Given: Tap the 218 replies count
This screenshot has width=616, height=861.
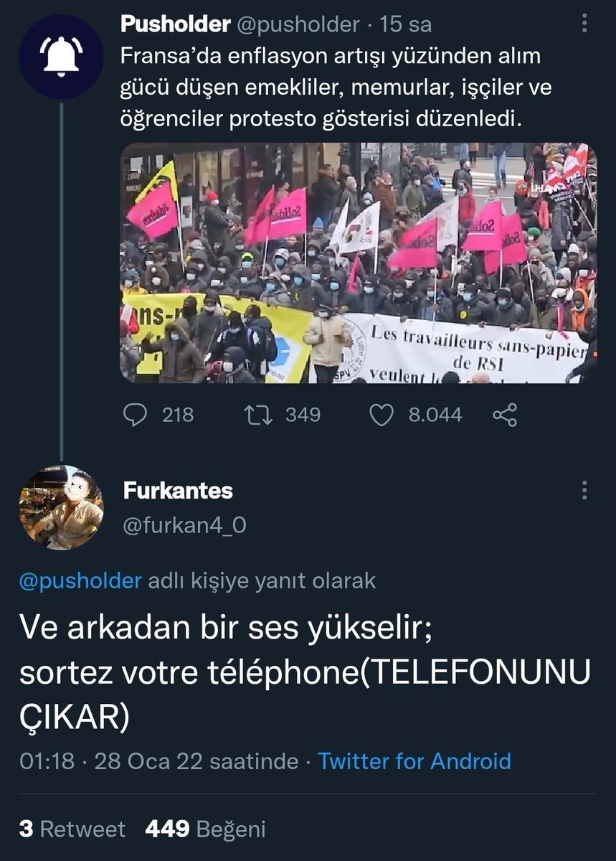Looking at the screenshot, I should tap(178, 415).
